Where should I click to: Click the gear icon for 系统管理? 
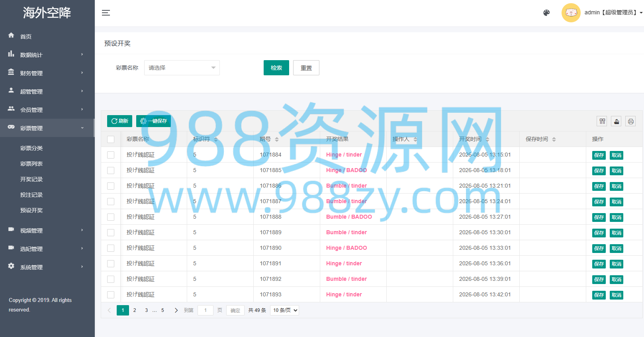click(11, 266)
